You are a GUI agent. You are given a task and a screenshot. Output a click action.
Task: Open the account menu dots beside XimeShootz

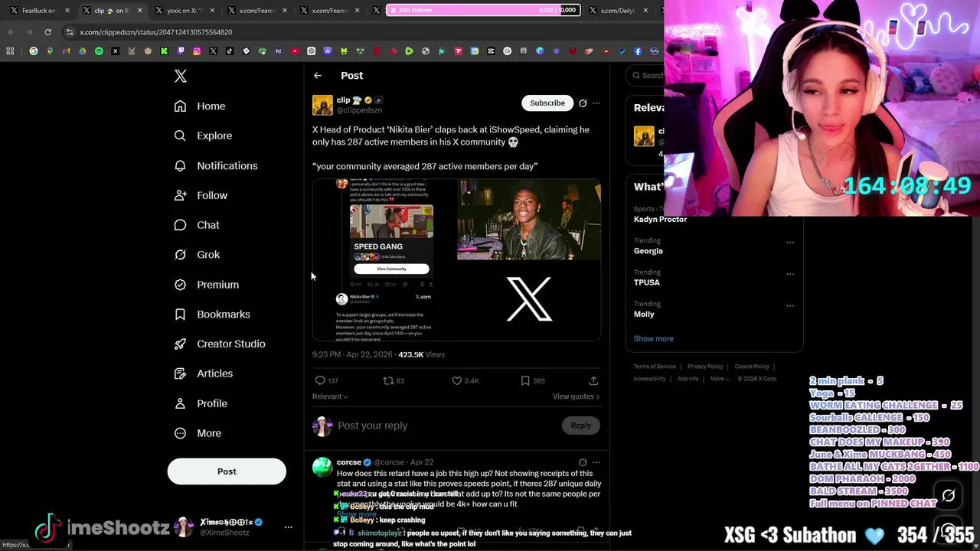pyautogui.click(x=289, y=527)
